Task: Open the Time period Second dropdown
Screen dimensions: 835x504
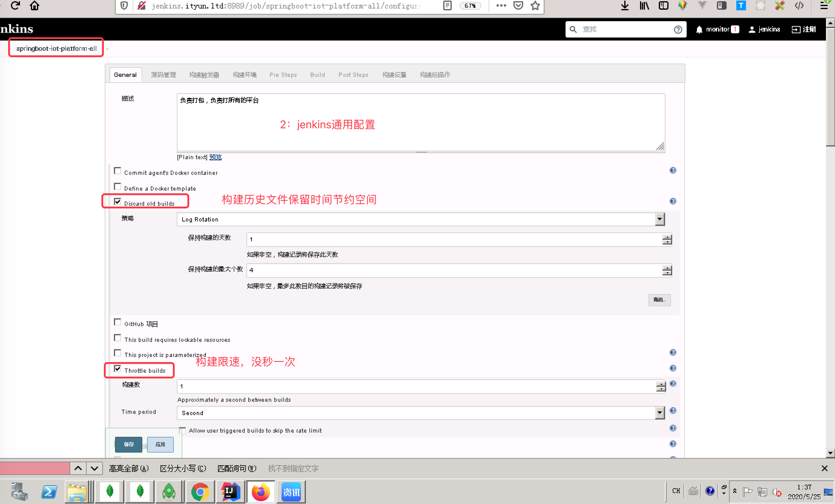Action: click(421, 413)
